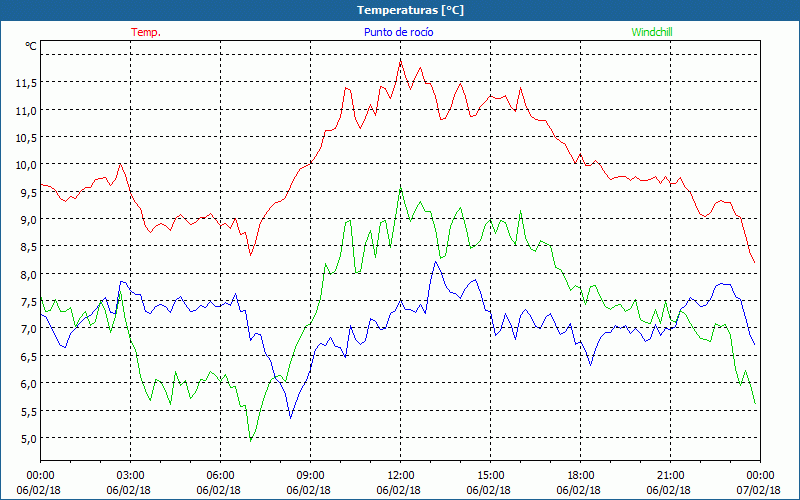Click the 03:00 time axis label
Image resolution: width=800 pixels, height=500 pixels.
coord(131,475)
